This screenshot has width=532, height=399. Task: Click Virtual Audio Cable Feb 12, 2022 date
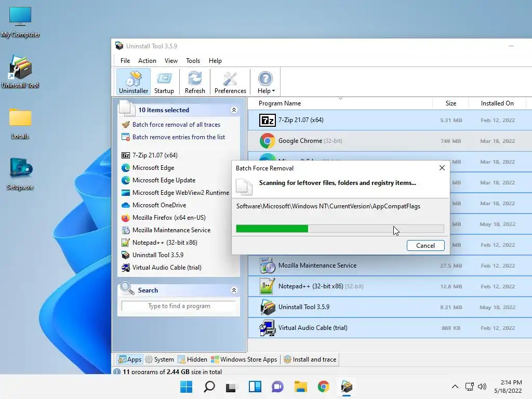tap(497, 328)
